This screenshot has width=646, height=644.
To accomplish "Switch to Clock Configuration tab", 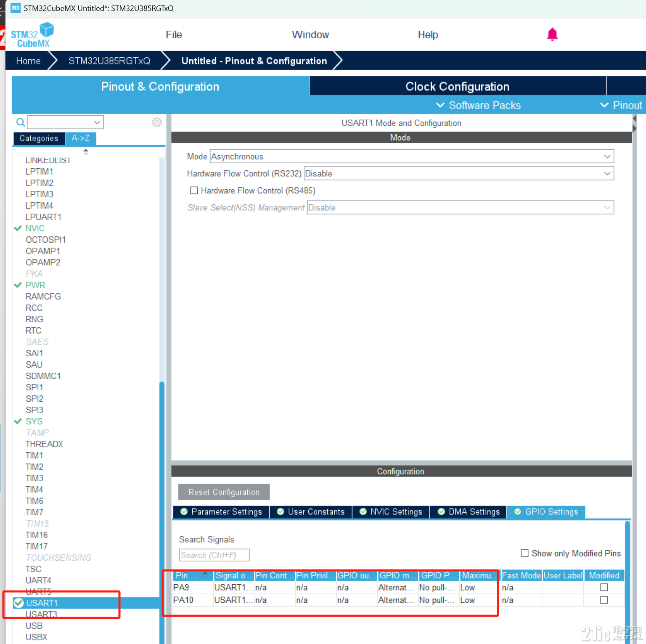I will coord(458,86).
